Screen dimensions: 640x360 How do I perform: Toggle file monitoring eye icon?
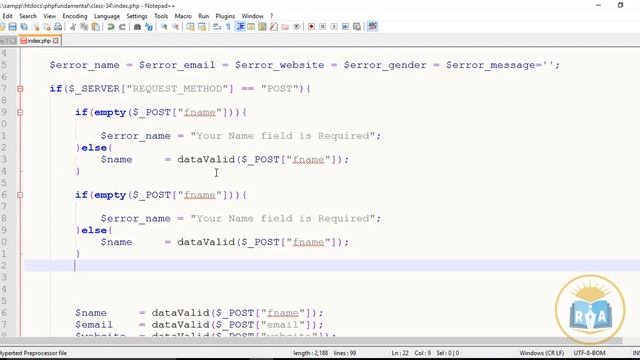[296, 27]
